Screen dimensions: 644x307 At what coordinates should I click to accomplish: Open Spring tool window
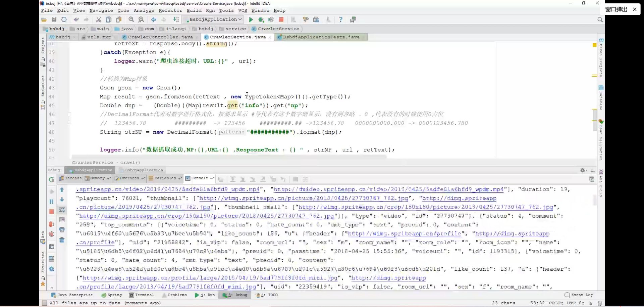(112, 295)
